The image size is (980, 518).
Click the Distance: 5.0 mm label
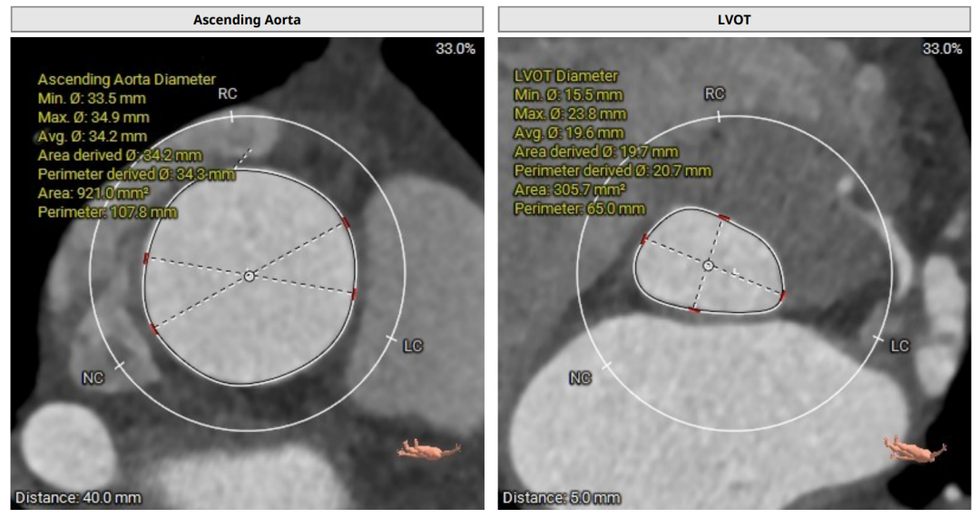(562, 498)
